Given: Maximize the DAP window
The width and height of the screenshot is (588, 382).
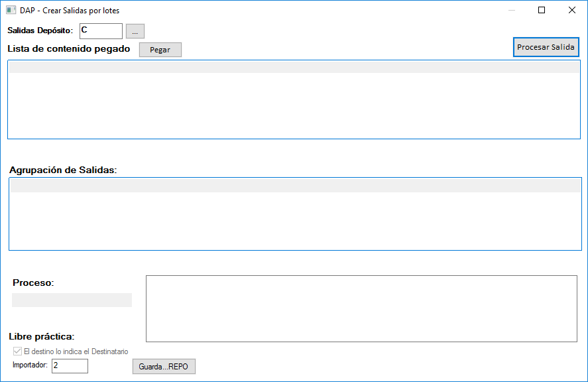Looking at the screenshot, I should click(542, 11).
